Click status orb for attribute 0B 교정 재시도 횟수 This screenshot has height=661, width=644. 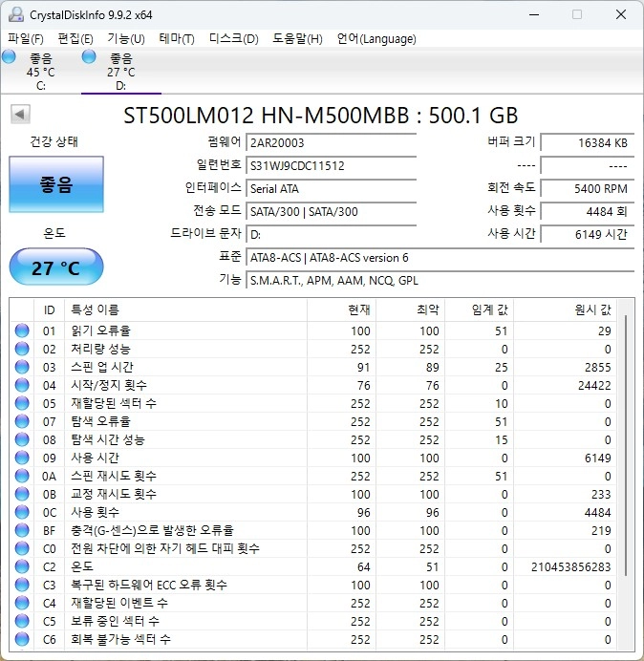pyautogui.click(x=22, y=494)
